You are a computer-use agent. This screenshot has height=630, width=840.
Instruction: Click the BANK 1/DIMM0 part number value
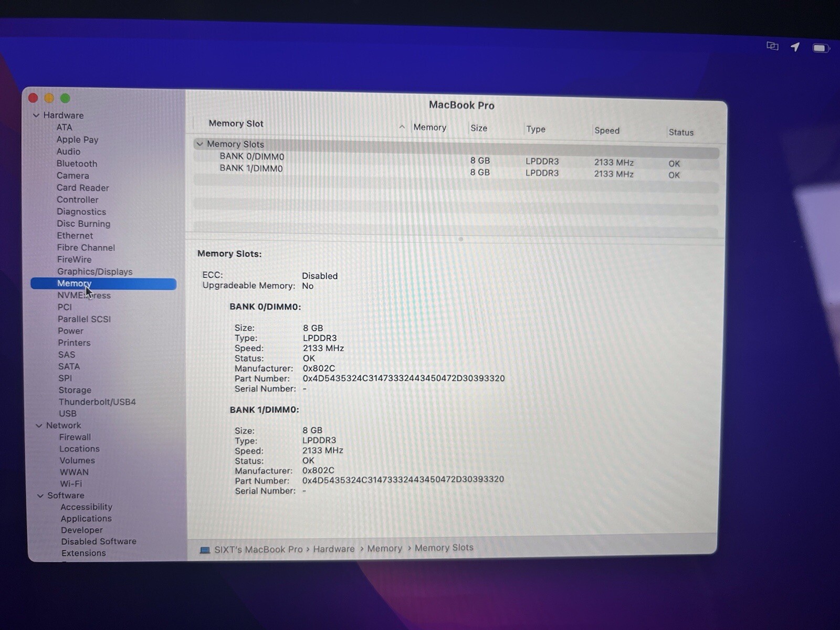[x=403, y=480]
